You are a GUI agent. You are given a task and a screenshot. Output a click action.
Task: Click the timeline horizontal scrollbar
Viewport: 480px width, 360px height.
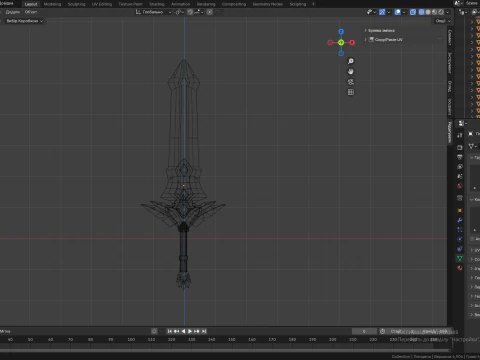(224, 350)
